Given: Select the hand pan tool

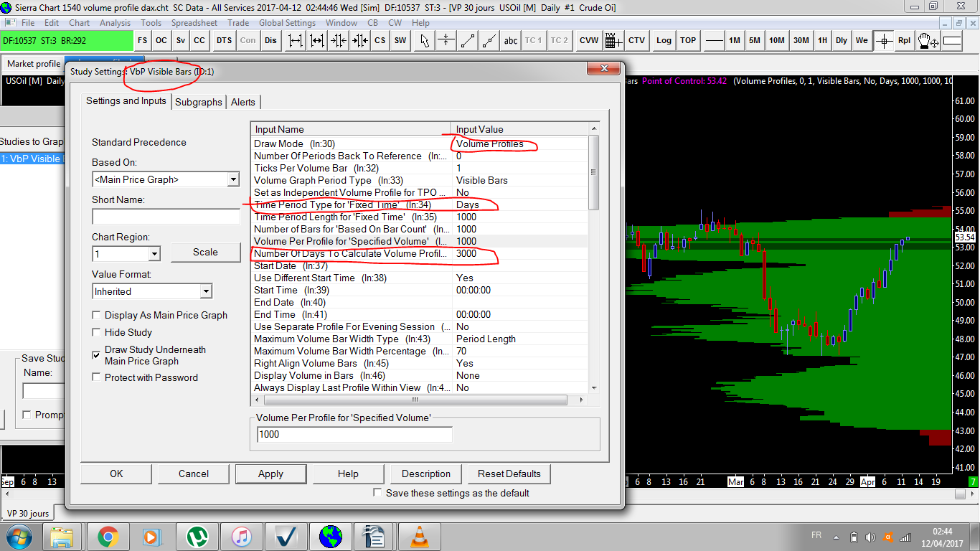Looking at the screenshot, I should [x=928, y=41].
